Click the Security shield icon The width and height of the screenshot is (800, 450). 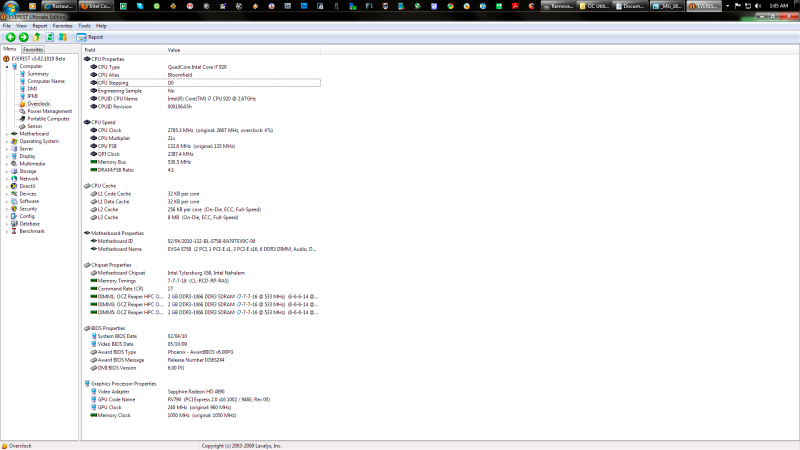[14, 209]
